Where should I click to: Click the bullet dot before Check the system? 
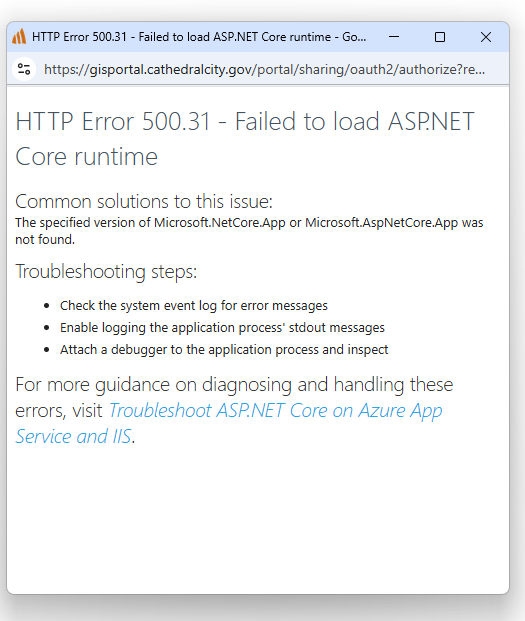(x=47, y=306)
